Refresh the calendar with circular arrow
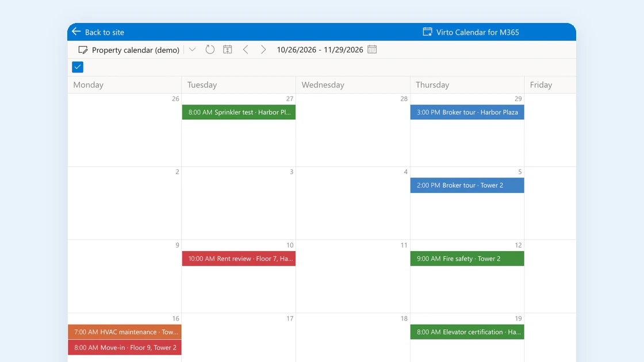The height and width of the screenshot is (362, 644). (210, 49)
